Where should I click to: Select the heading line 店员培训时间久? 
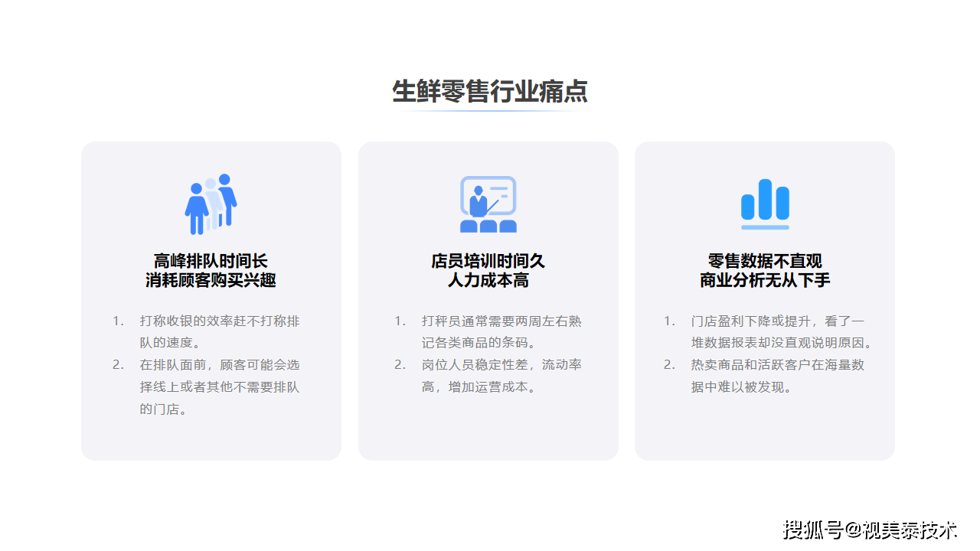[488, 261]
